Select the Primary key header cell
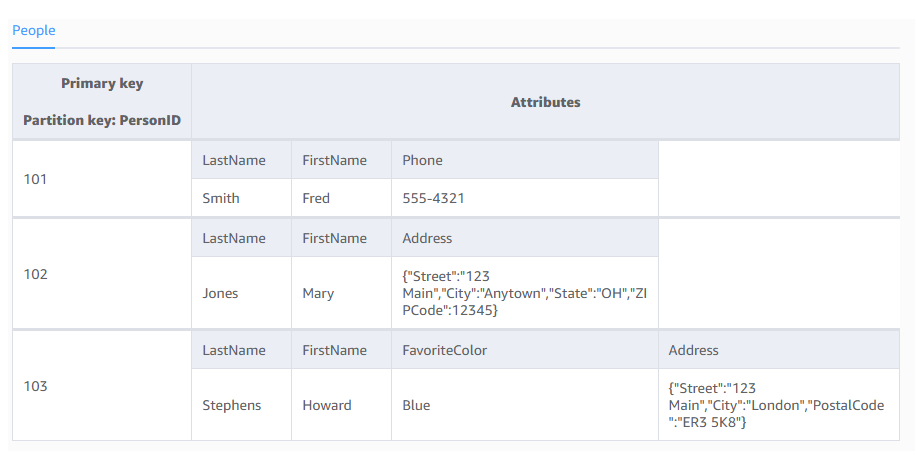 [x=102, y=102]
